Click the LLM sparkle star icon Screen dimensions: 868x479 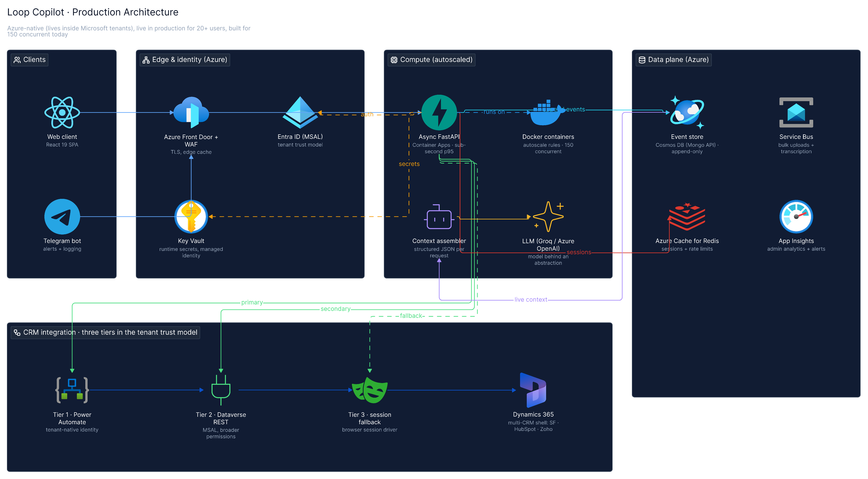(x=548, y=217)
